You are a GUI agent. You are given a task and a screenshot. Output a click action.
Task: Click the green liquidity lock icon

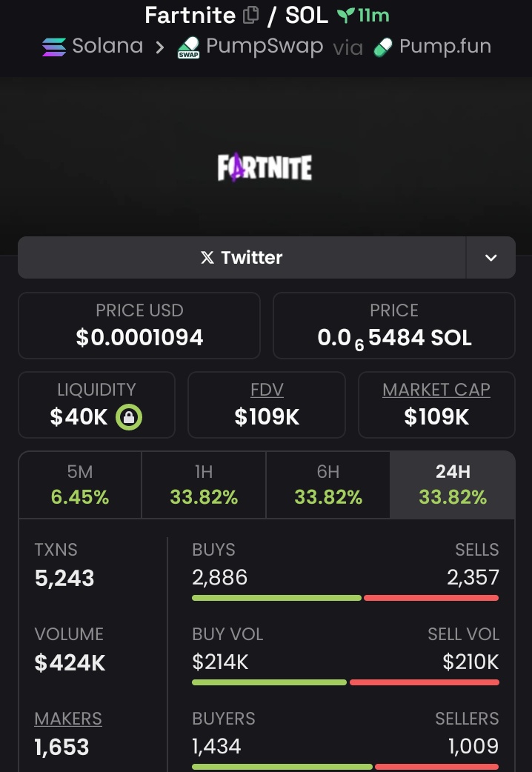129,417
